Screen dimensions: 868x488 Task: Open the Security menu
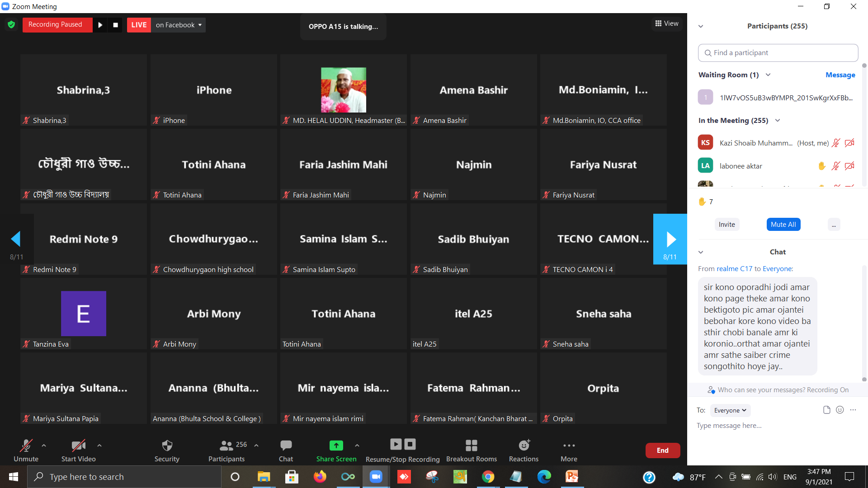coord(167,450)
